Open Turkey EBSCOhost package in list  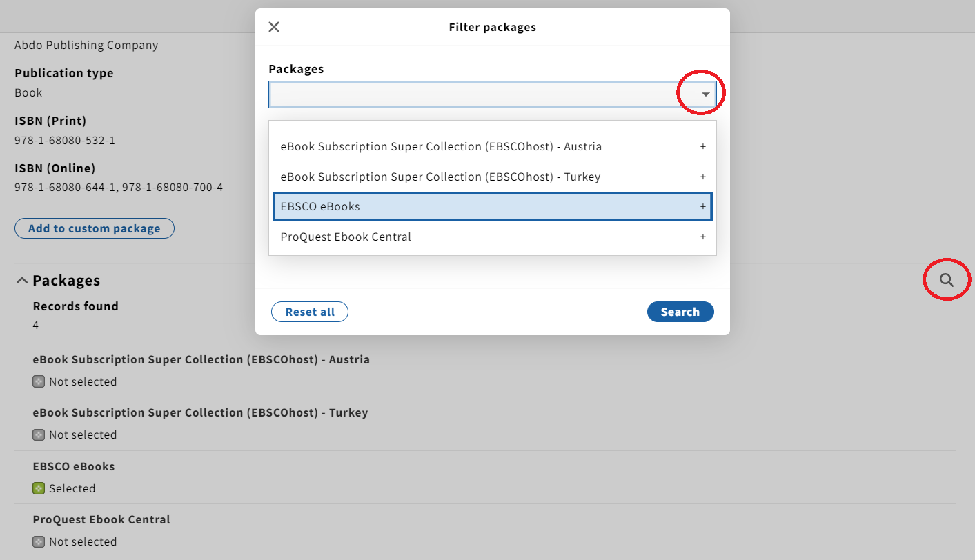tap(201, 412)
